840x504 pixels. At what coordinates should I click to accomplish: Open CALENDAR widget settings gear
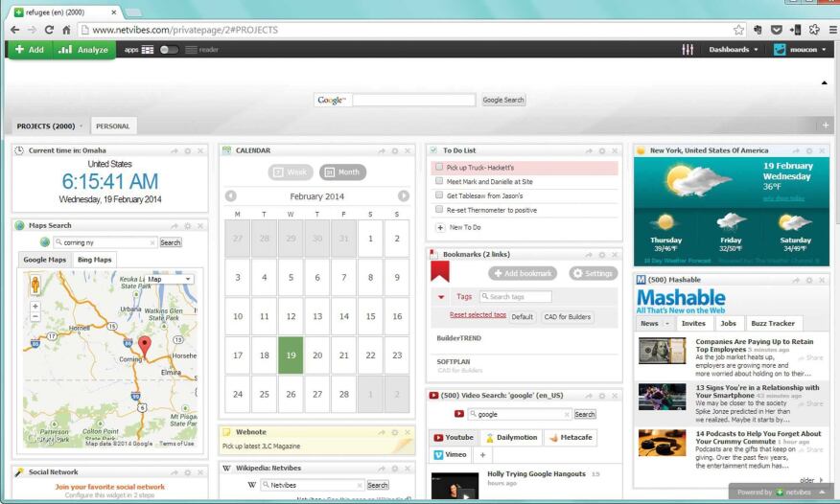tap(395, 150)
